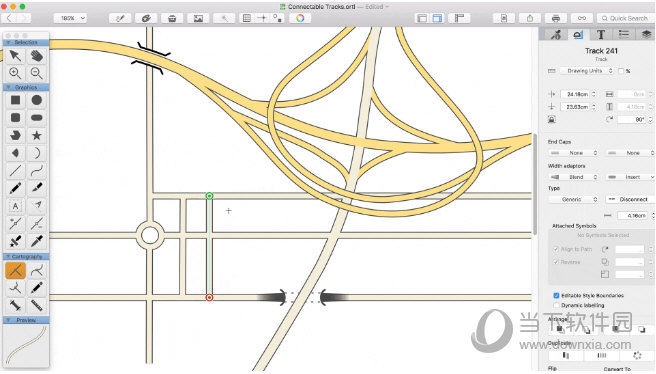Pick the rounded rectangle tool
This screenshot has width=656, height=374.
(x=15, y=118)
